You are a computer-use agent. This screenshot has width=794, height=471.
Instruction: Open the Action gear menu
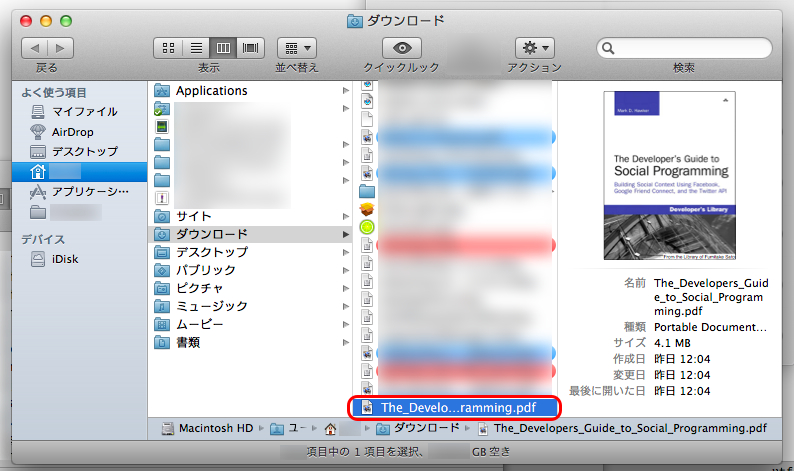click(x=535, y=47)
